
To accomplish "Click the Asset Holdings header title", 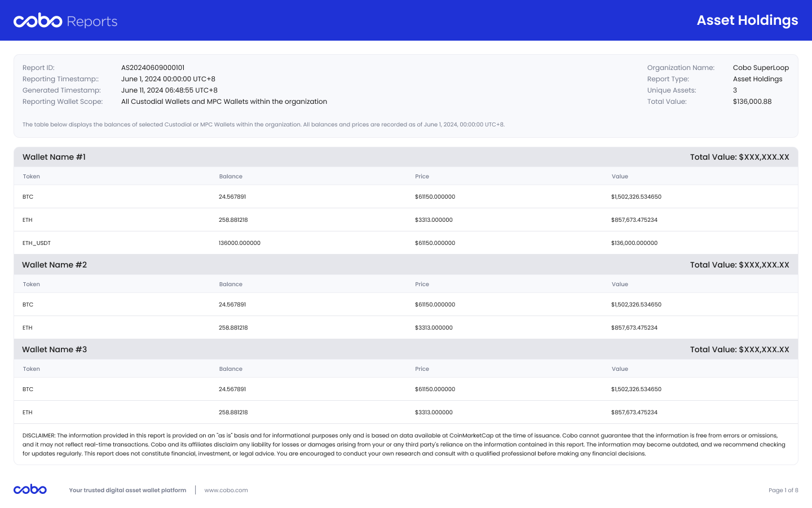I will click(x=747, y=20).
